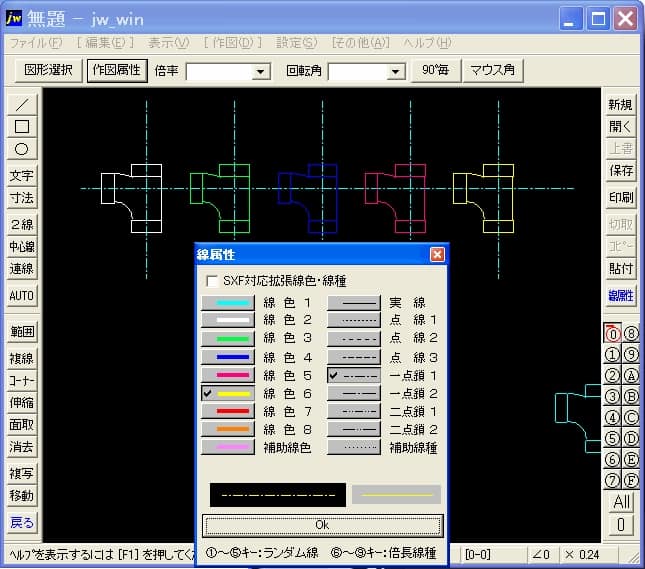
Task: Select the 寸法 dimension tool
Action: coord(22,198)
